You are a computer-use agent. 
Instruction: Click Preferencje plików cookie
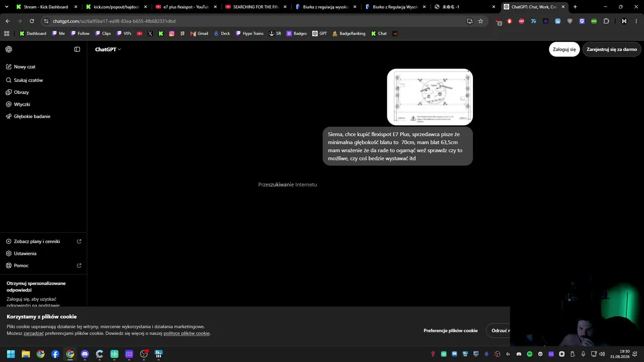click(450, 330)
